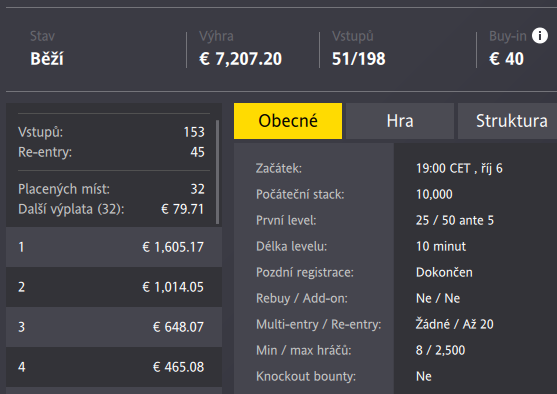557x394 pixels.
Task: Click the Pozdní registrace Dokončen value
Action: (x=444, y=272)
